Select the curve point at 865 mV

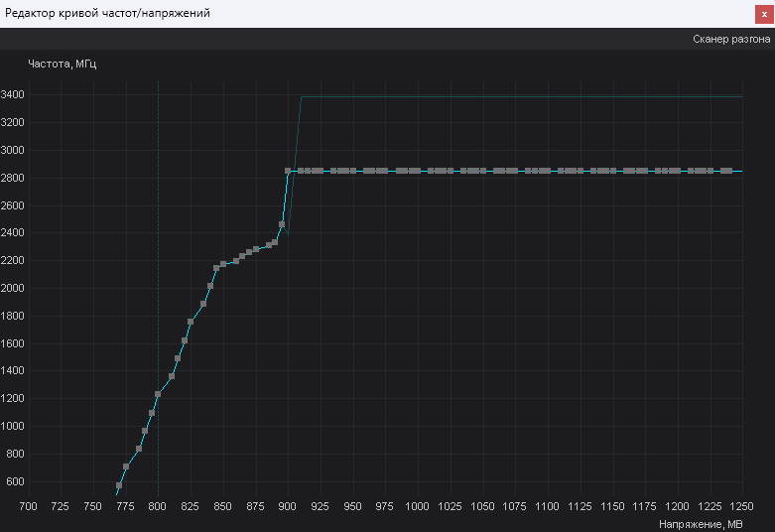[242, 256]
